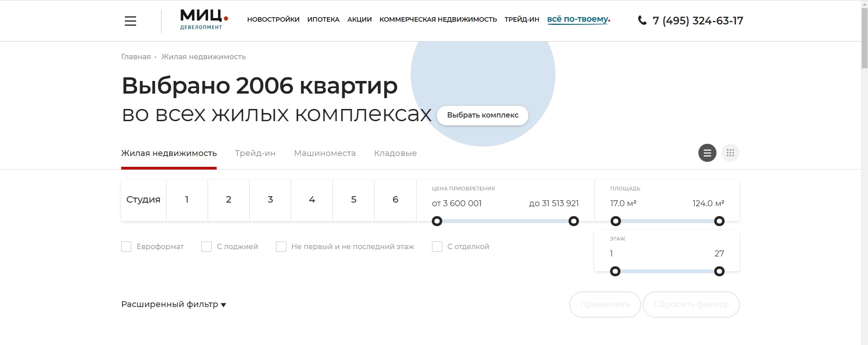
Task: Click area value 17.0 м²
Action: point(623,203)
